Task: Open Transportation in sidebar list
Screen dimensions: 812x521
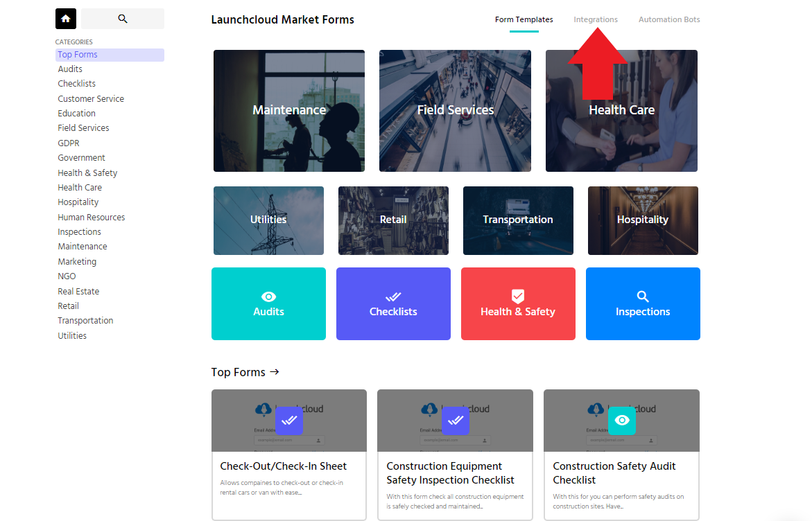Action: tap(85, 321)
